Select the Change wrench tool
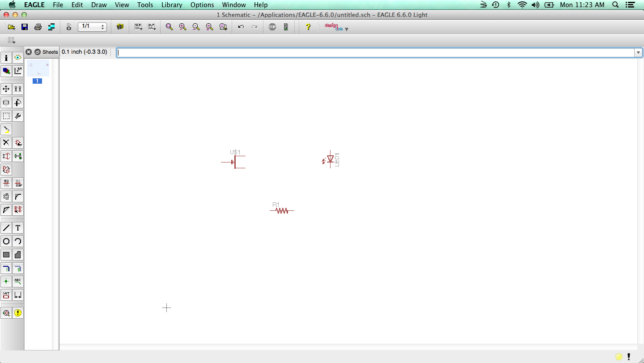The width and height of the screenshot is (644, 363). pyautogui.click(x=18, y=116)
